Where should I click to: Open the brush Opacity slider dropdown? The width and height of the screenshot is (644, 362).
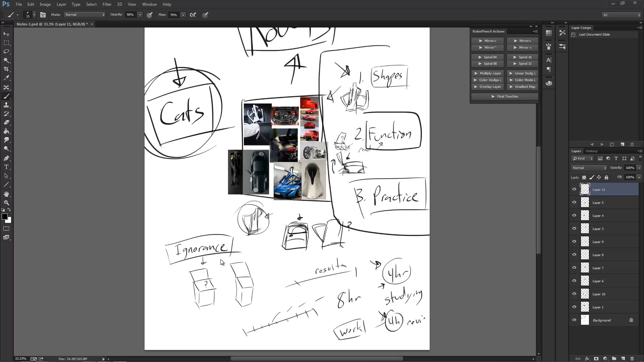(140, 15)
